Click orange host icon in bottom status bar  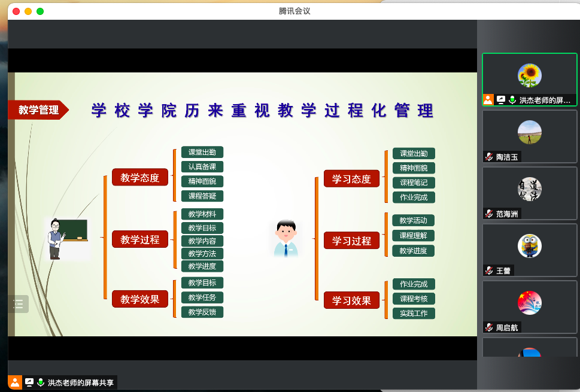(15, 382)
